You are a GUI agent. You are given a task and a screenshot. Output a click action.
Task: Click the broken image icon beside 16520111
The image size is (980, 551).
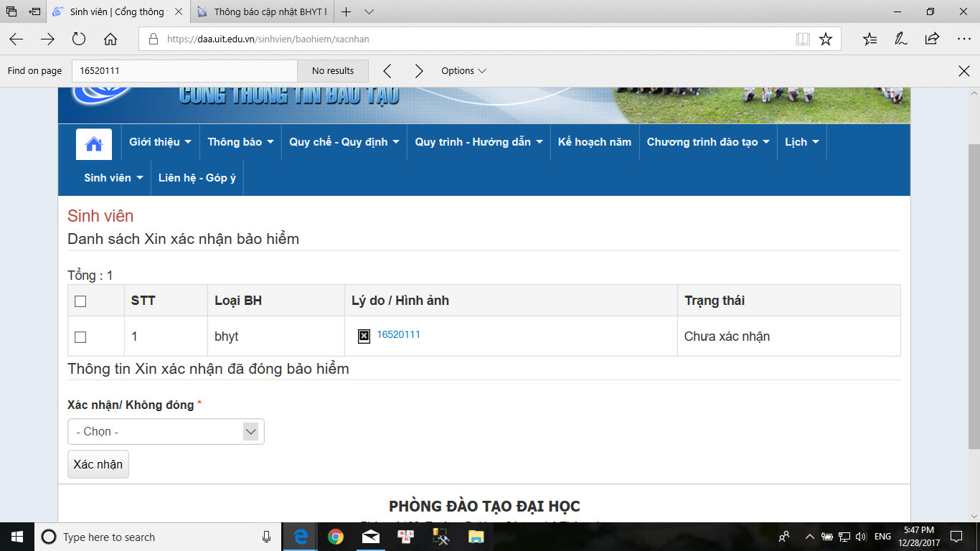coord(364,335)
